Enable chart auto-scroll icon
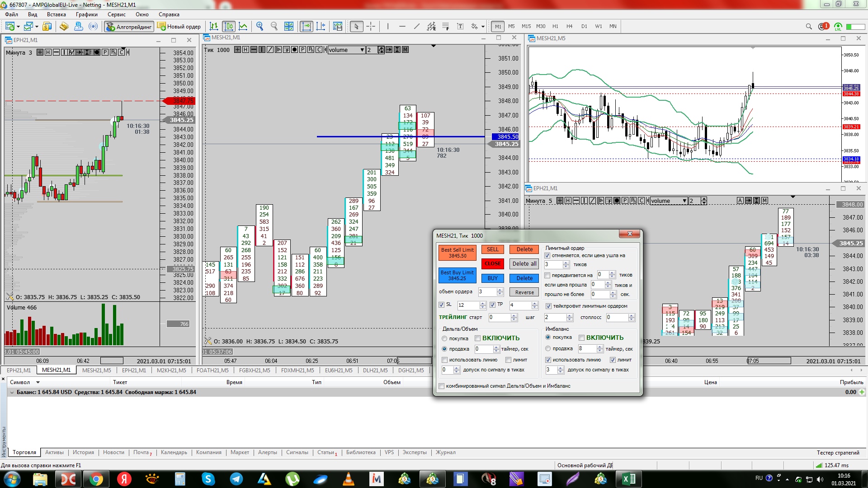868x488 pixels. click(306, 26)
